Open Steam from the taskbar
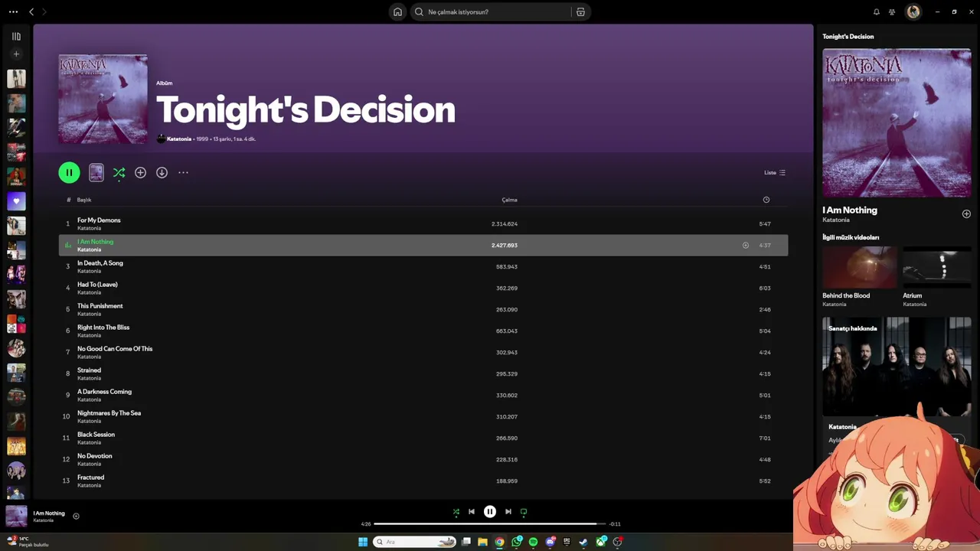 click(583, 542)
